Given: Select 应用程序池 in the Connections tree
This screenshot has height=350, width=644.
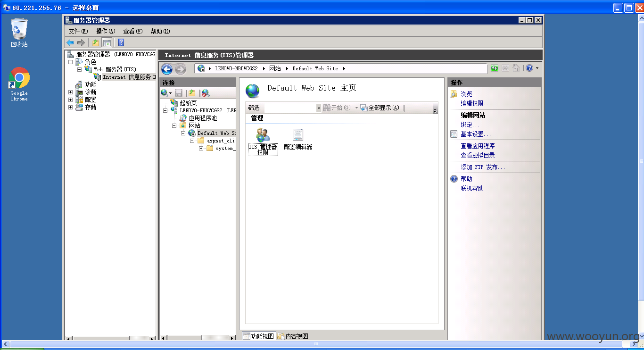Looking at the screenshot, I should click(203, 118).
